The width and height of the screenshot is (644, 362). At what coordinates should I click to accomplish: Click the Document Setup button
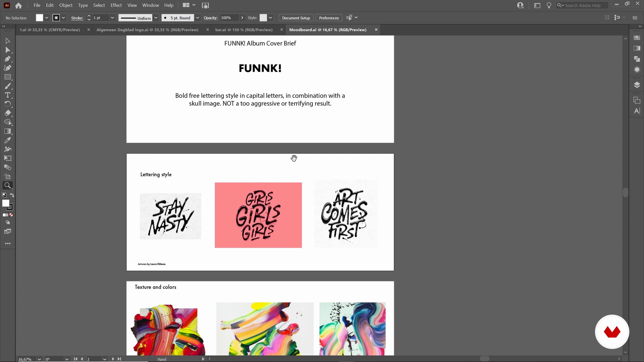(296, 18)
